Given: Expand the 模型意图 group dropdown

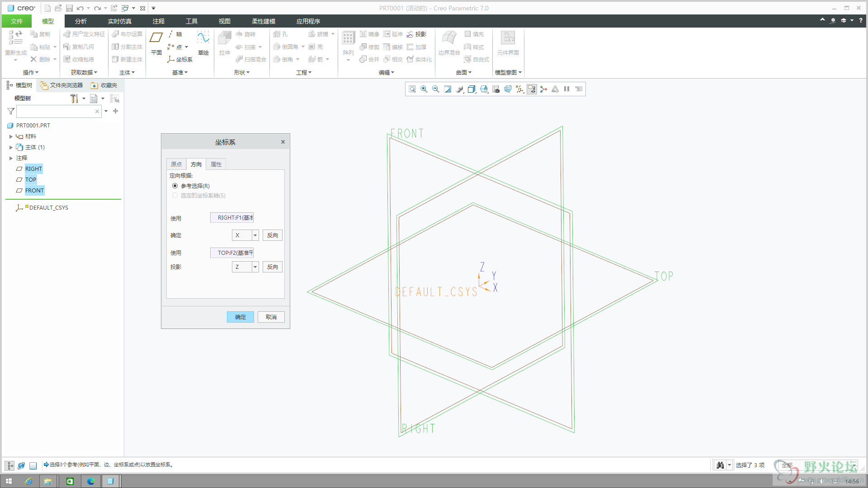Looking at the screenshot, I should click(x=508, y=72).
